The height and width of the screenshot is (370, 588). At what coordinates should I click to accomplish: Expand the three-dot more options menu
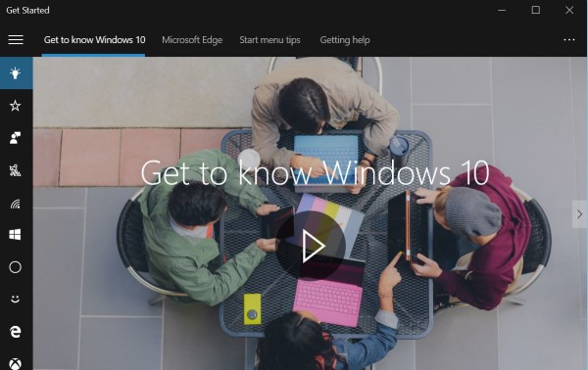[568, 40]
